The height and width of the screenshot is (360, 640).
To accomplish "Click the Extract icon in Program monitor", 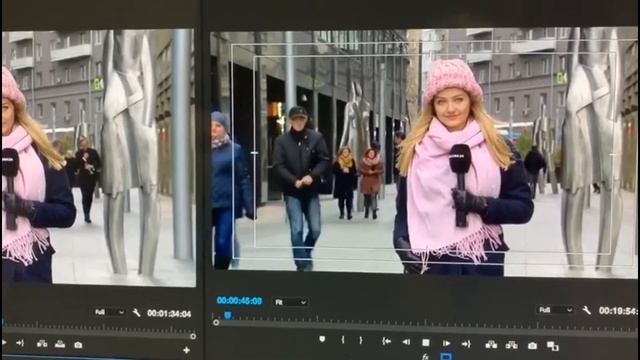I will coord(511,345).
